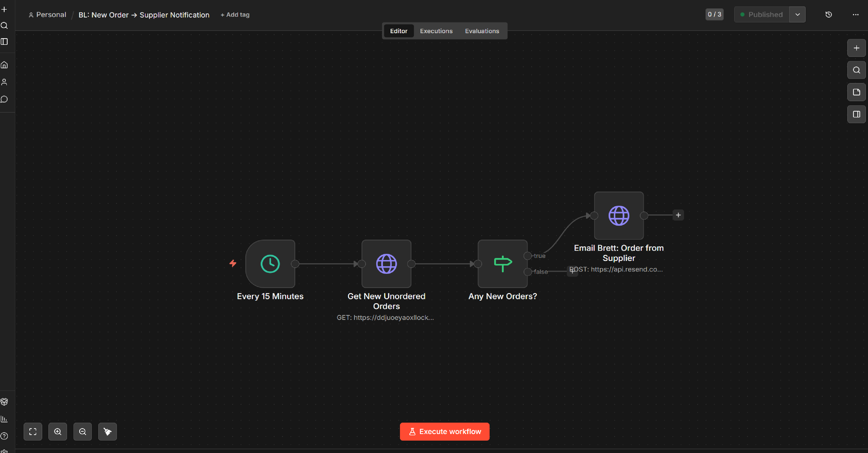
Task: Add a sticky note to canvas
Action: point(856,92)
